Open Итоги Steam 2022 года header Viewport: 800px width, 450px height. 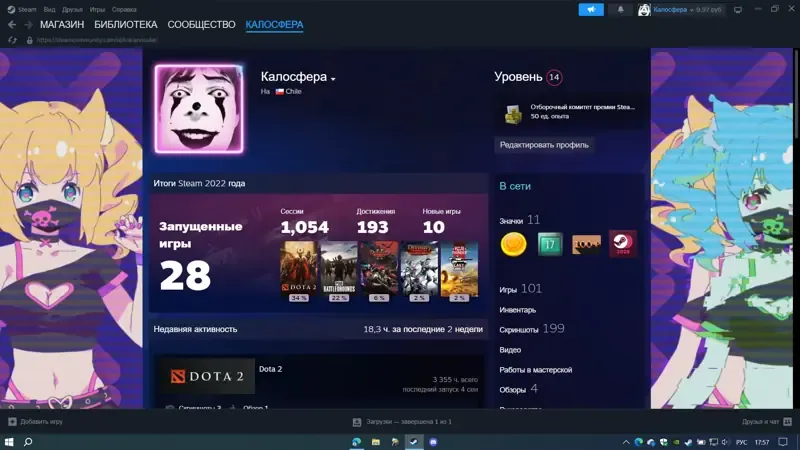(199, 183)
